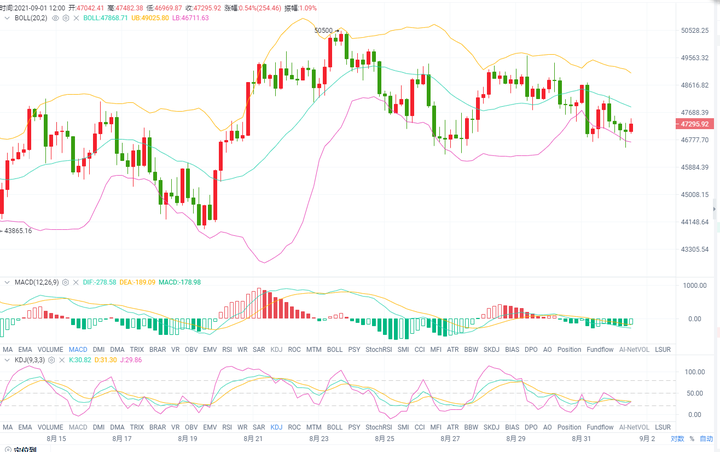Image resolution: width=720 pixels, height=452 pixels.
Task: Click K:30.82 value in KDJ header
Action: 80,360
